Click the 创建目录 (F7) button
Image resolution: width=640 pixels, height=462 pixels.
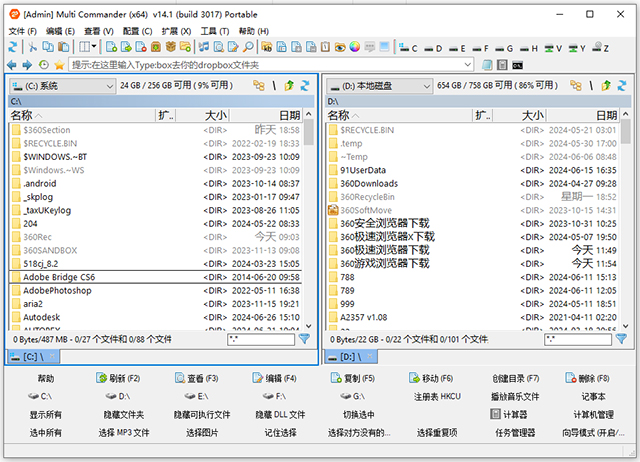[x=516, y=379]
